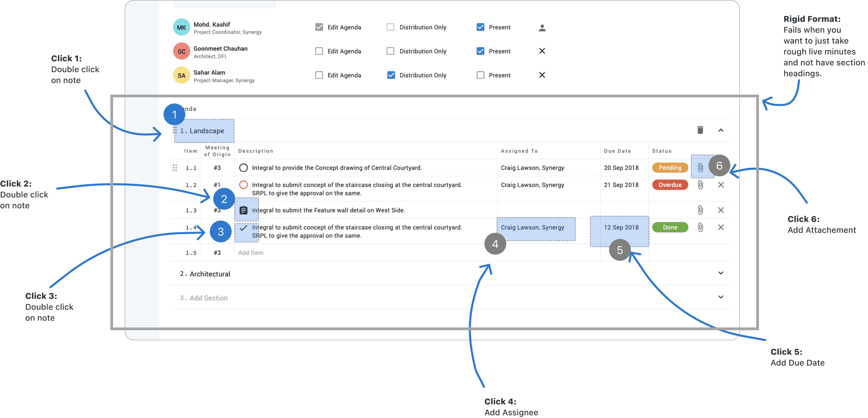Collapse the Landscape section chevron
The image size is (868, 418).
click(x=721, y=130)
